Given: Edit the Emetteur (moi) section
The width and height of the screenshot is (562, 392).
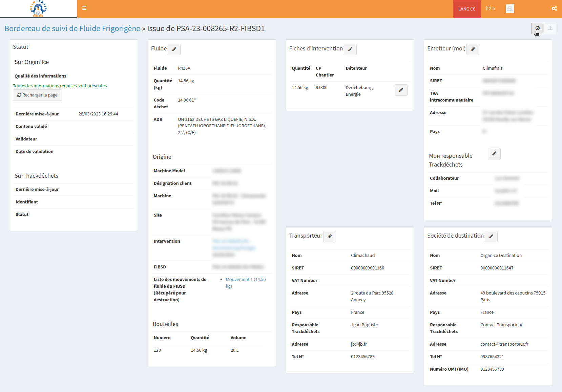Looking at the screenshot, I should click(x=473, y=49).
